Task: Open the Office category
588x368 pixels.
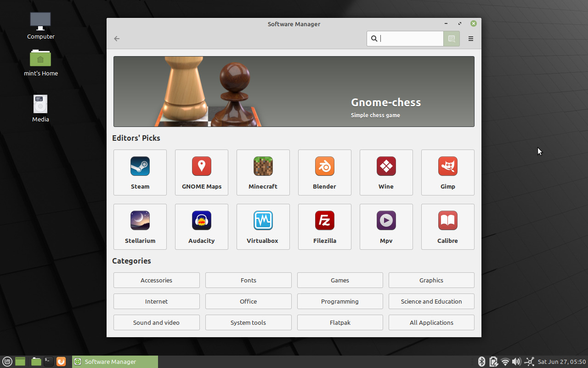Action: pyautogui.click(x=249, y=301)
